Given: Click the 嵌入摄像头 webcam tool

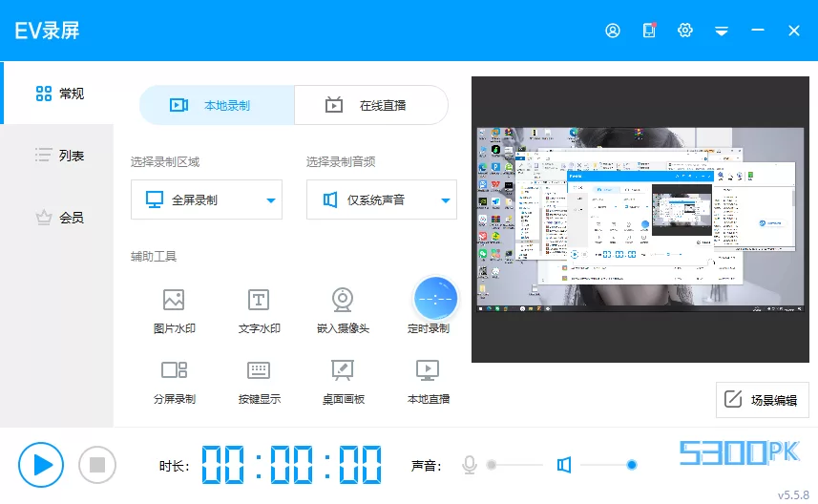Looking at the screenshot, I should (x=343, y=311).
